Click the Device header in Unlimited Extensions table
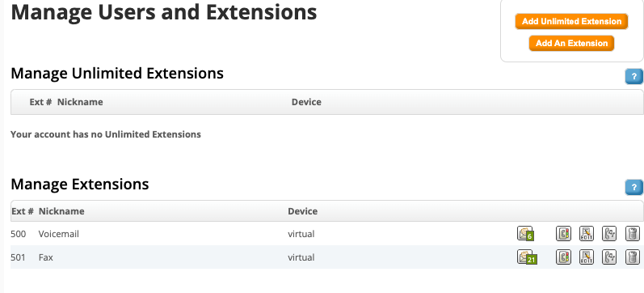644x293 pixels. point(306,102)
